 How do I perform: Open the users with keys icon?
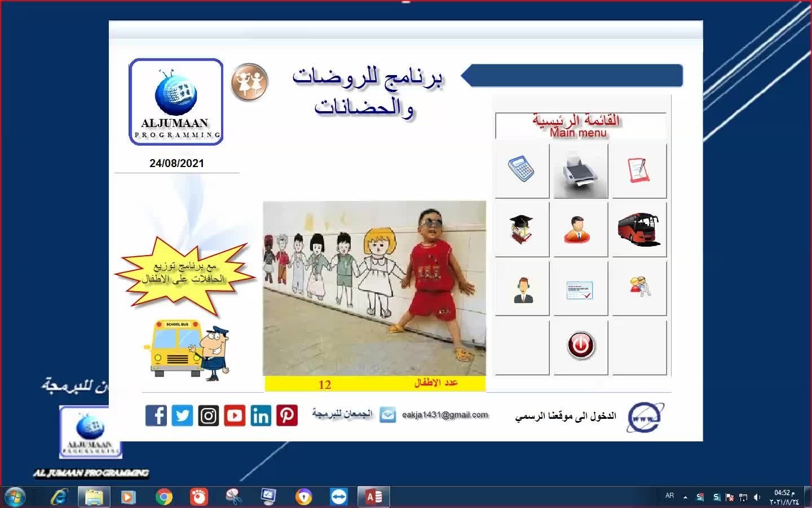click(x=639, y=288)
